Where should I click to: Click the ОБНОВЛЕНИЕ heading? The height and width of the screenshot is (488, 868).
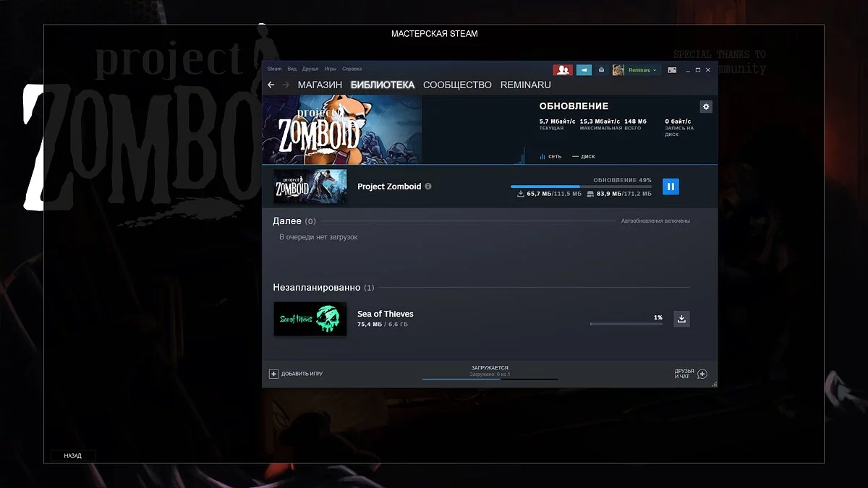pos(574,106)
